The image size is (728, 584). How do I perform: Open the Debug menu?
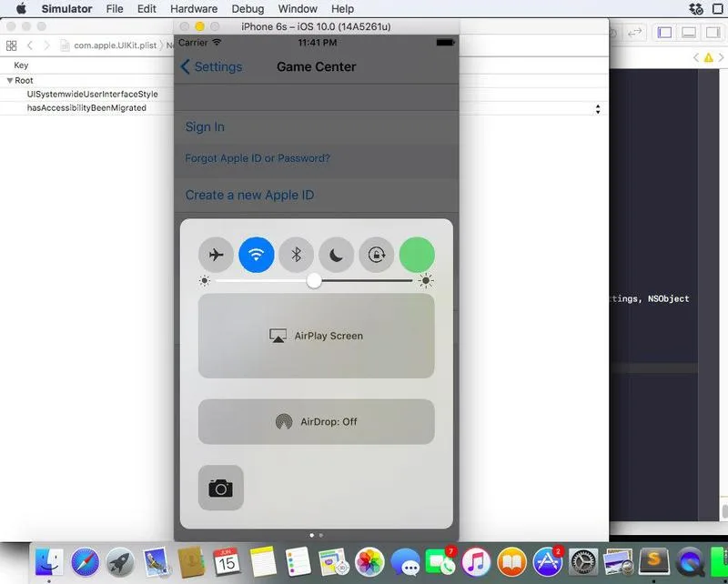248,9
